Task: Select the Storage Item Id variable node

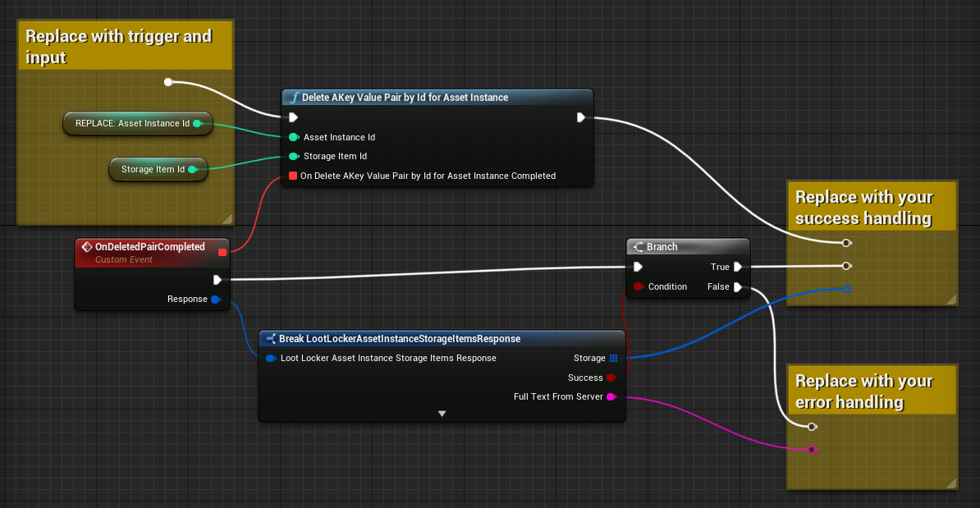Action: 153,170
